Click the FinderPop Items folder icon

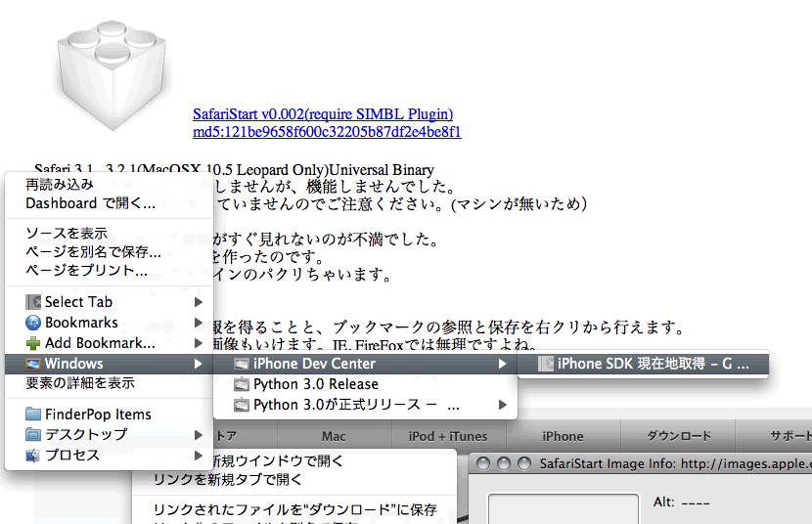(33, 415)
